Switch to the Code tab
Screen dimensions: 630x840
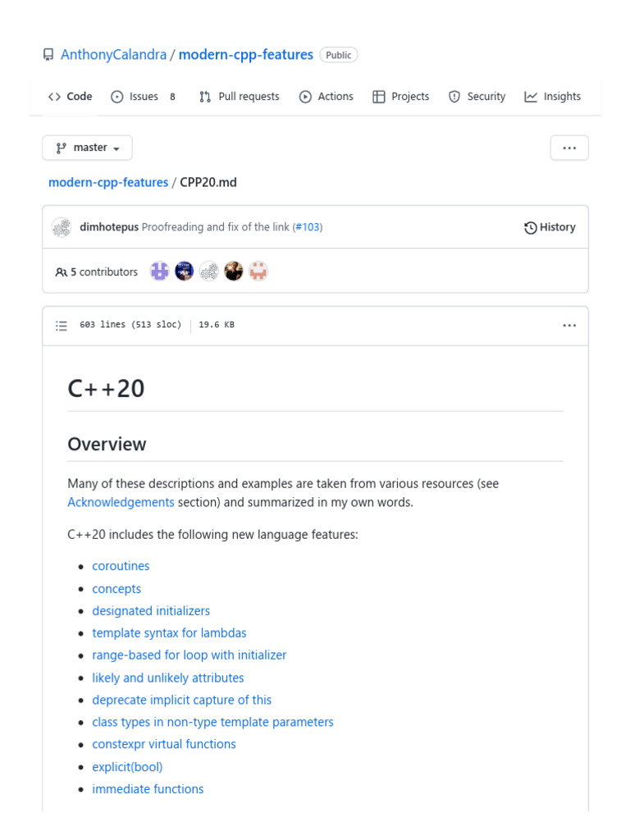tap(71, 97)
